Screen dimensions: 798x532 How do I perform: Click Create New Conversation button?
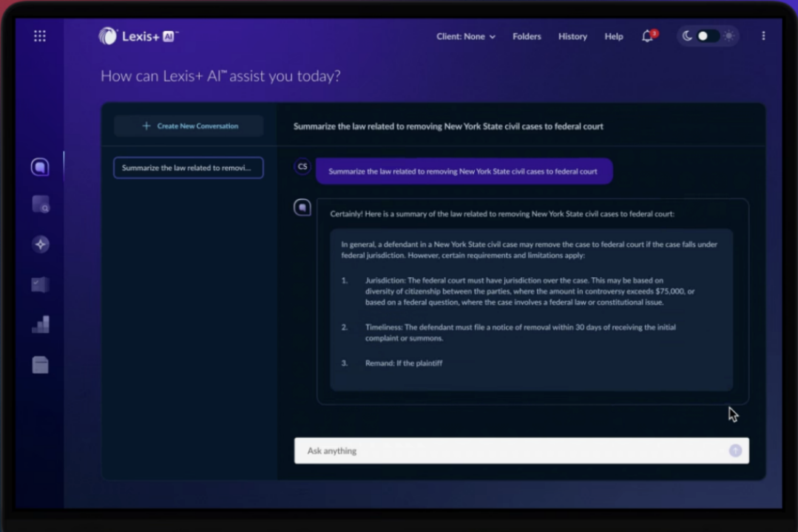189,126
